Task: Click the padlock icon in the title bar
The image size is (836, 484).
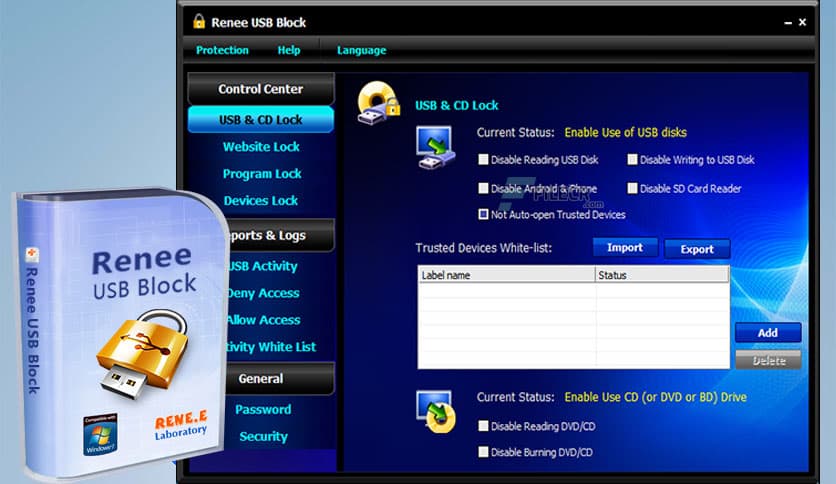Action: 199,21
